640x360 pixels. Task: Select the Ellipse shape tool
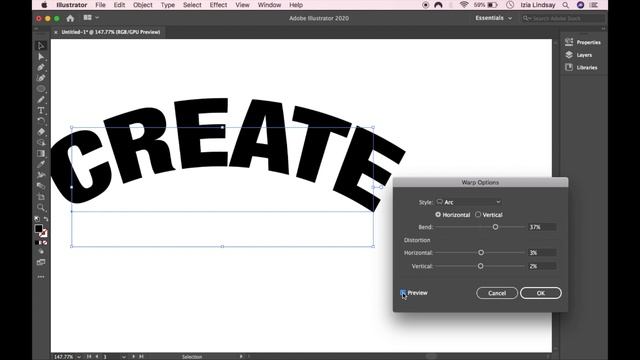[x=41, y=89]
